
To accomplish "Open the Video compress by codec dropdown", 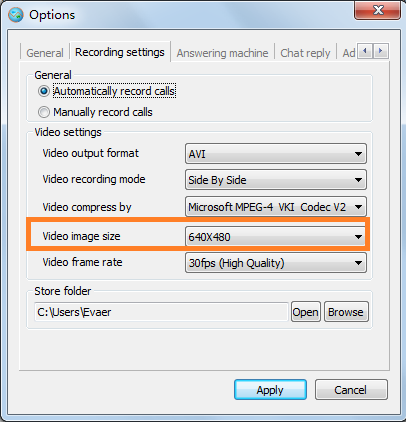I will (276, 207).
